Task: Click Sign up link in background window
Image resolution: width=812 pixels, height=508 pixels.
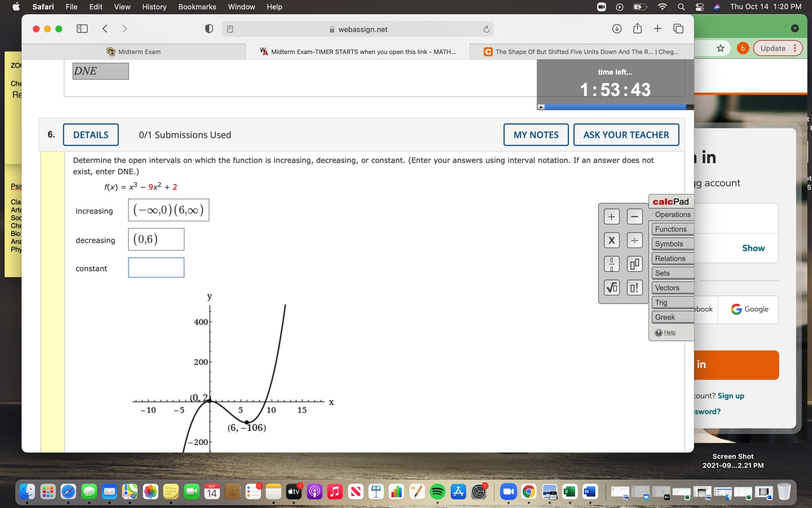Action: click(731, 396)
